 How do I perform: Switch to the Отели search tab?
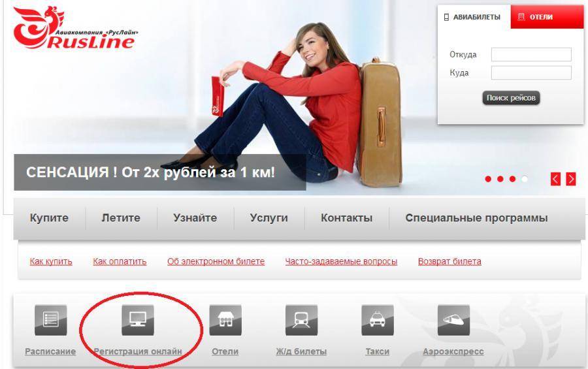click(547, 17)
